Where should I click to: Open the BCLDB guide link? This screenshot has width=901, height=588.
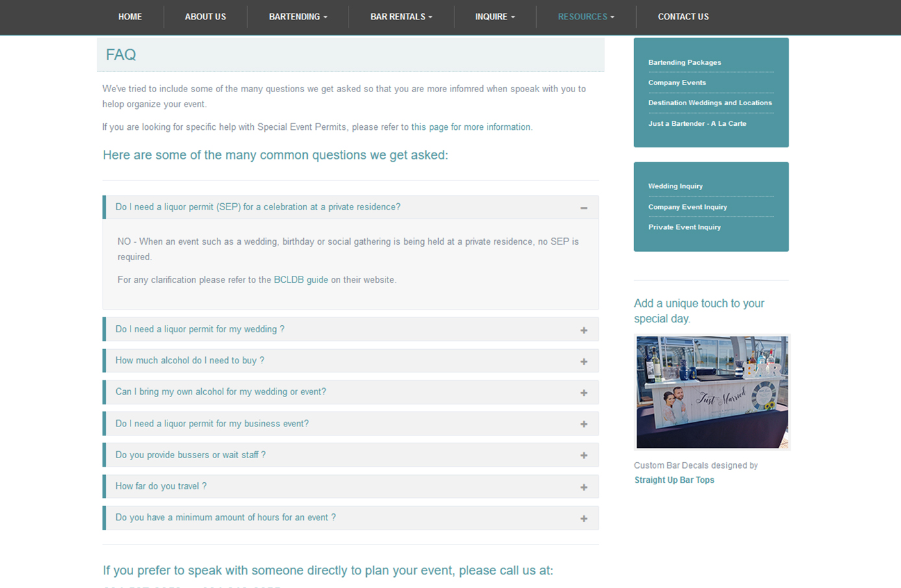(x=301, y=280)
